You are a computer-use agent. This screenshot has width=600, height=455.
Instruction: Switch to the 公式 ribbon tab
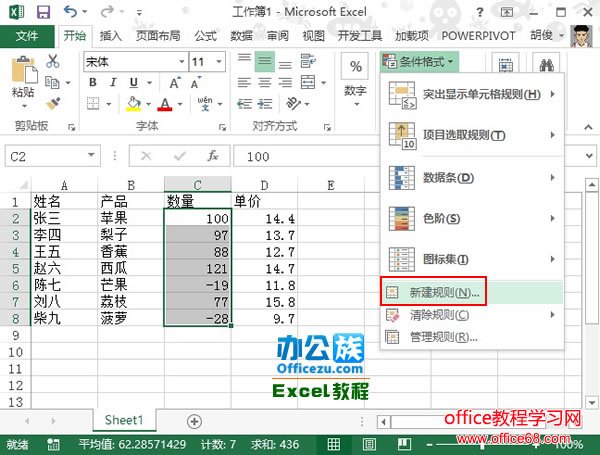[x=205, y=36]
